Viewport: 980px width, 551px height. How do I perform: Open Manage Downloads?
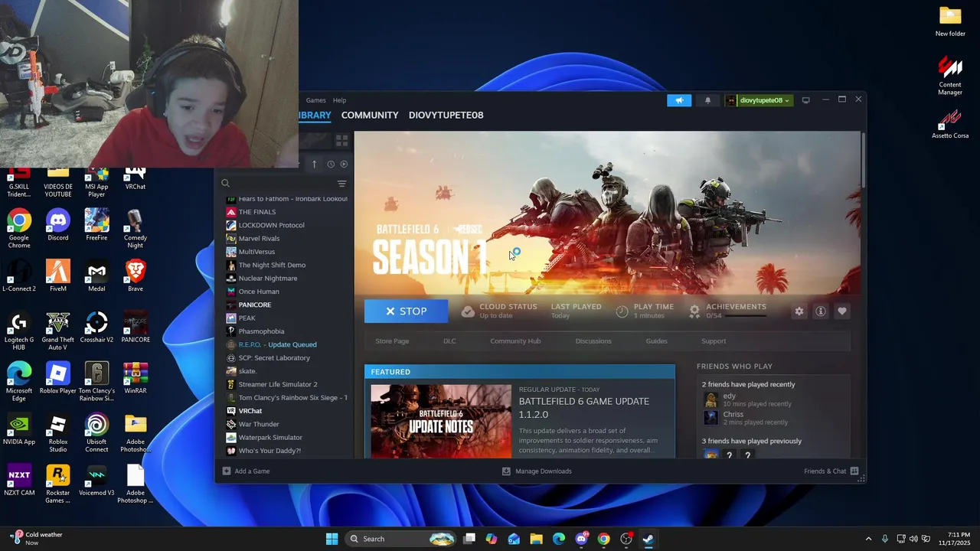tap(537, 471)
